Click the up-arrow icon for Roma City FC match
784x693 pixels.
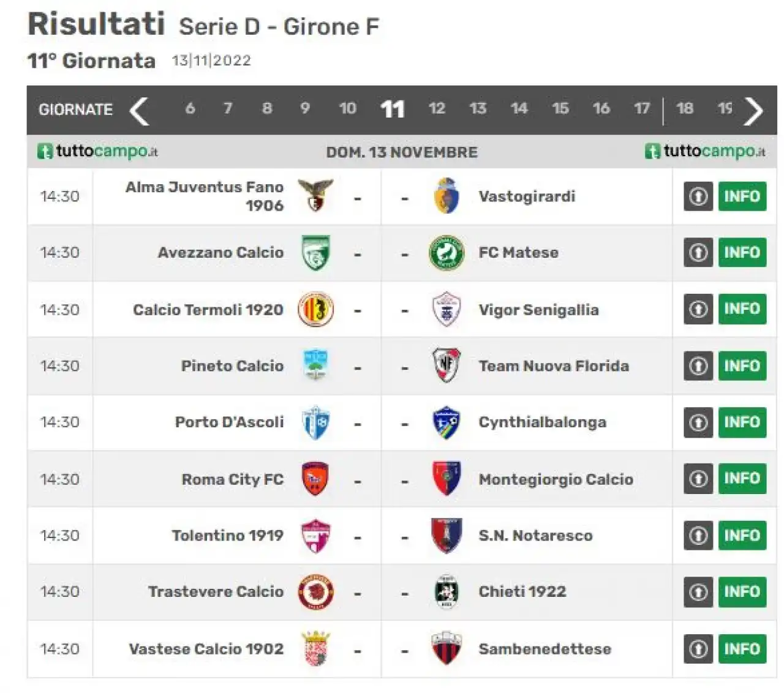(x=698, y=479)
